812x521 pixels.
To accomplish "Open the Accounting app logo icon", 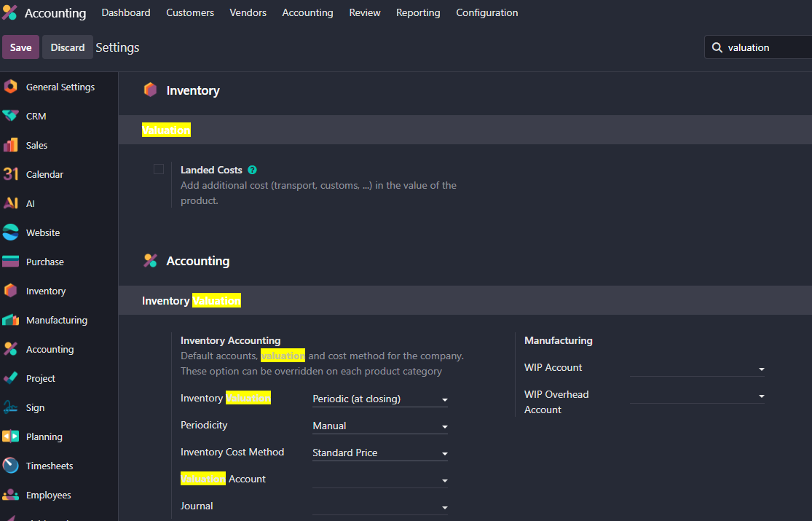I will coord(9,13).
